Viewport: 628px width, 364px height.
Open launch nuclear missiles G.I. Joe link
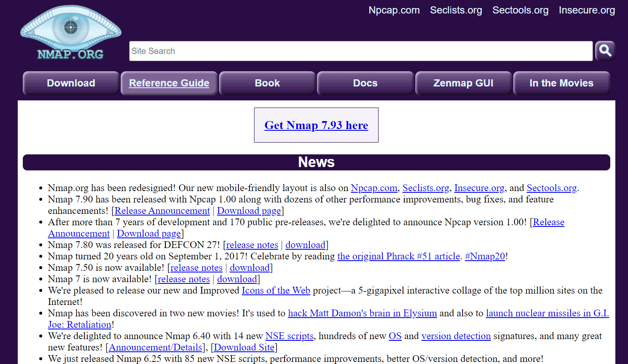(547, 313)
